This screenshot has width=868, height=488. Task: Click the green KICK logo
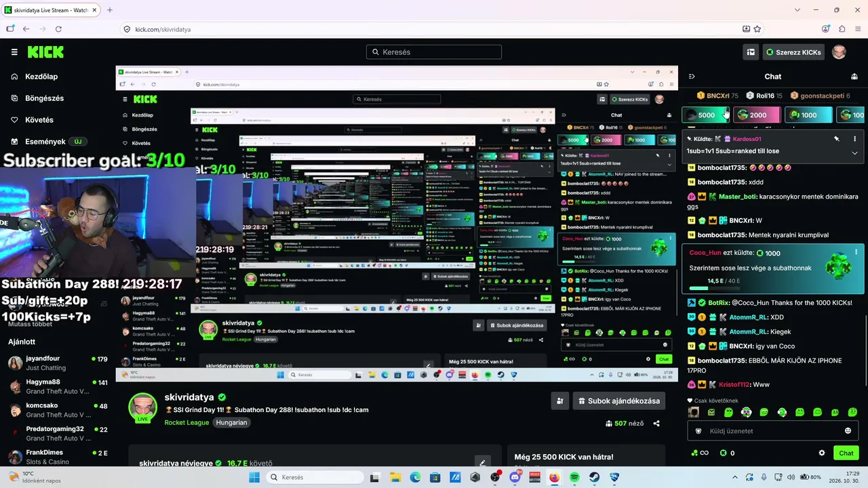pyautogui.click(x=45, y=52)
